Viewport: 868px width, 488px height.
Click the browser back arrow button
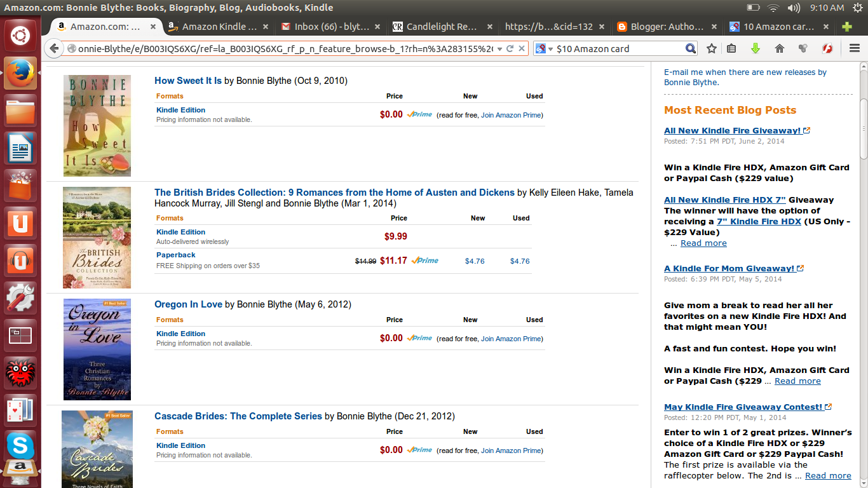(x=54, y=49)
